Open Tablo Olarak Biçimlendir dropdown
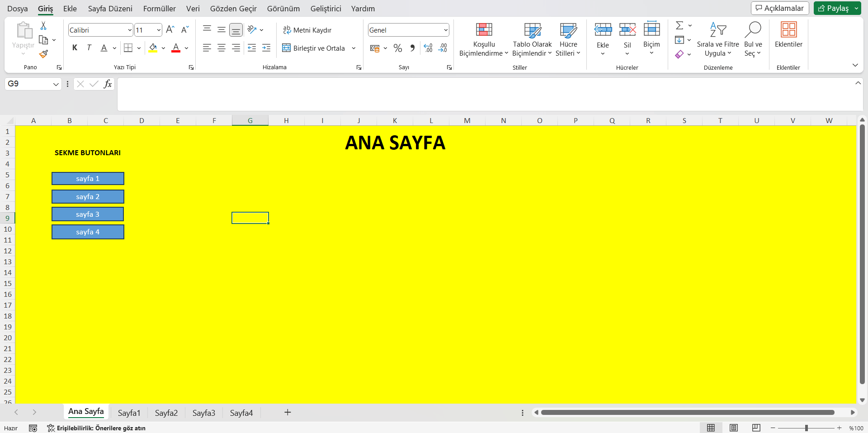The image size is (868, 433). 532,40
